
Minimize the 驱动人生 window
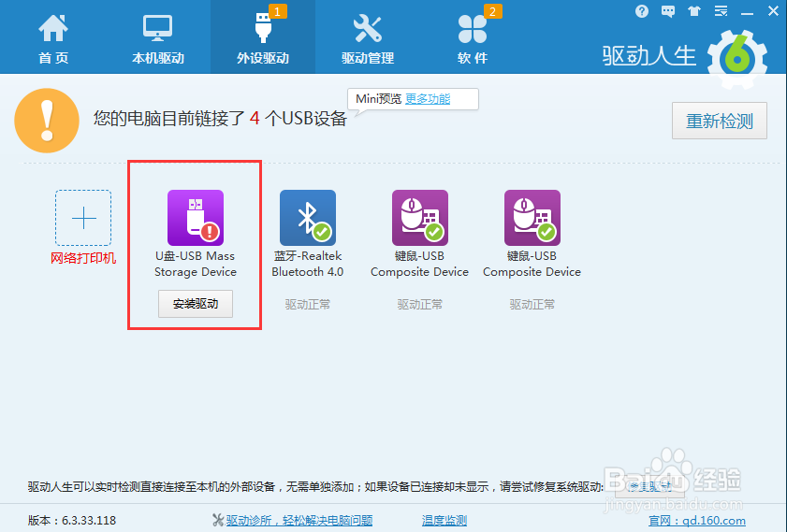(x=747, y=12)
